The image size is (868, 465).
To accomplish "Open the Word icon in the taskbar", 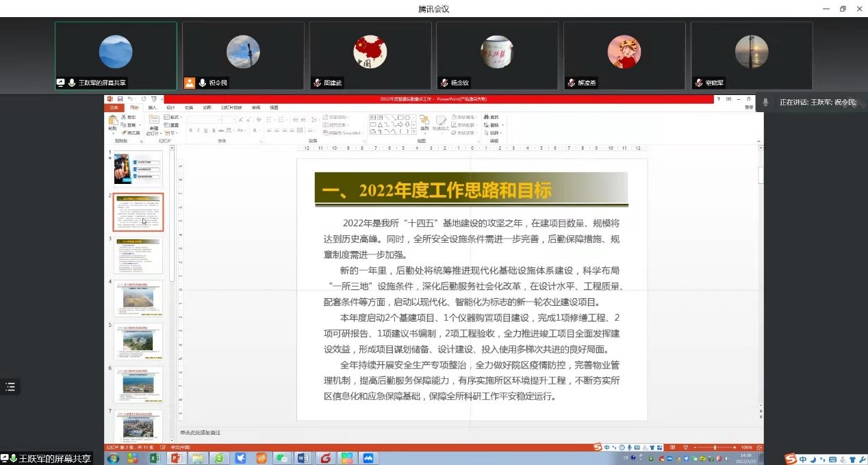I will point(304,458).
